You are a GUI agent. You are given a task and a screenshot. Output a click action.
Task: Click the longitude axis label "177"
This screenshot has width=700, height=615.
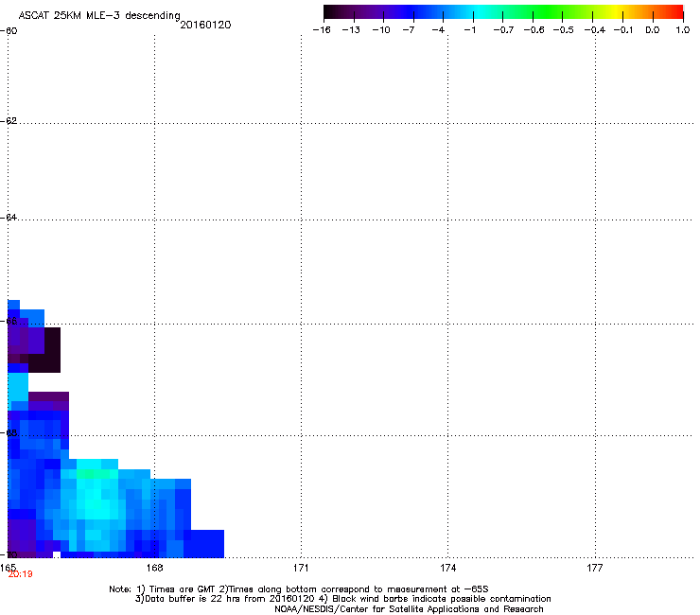pyautogui.click(x=595, y=568)
